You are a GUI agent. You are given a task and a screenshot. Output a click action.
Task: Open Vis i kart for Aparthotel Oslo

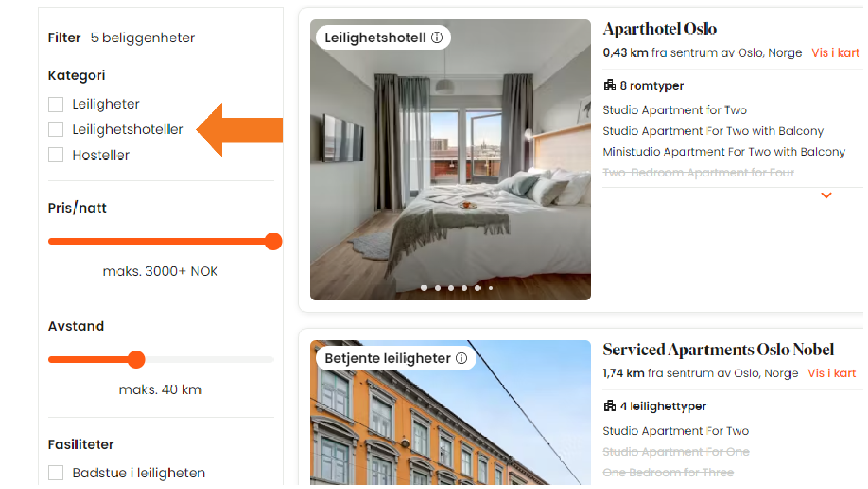pos(835,52)
